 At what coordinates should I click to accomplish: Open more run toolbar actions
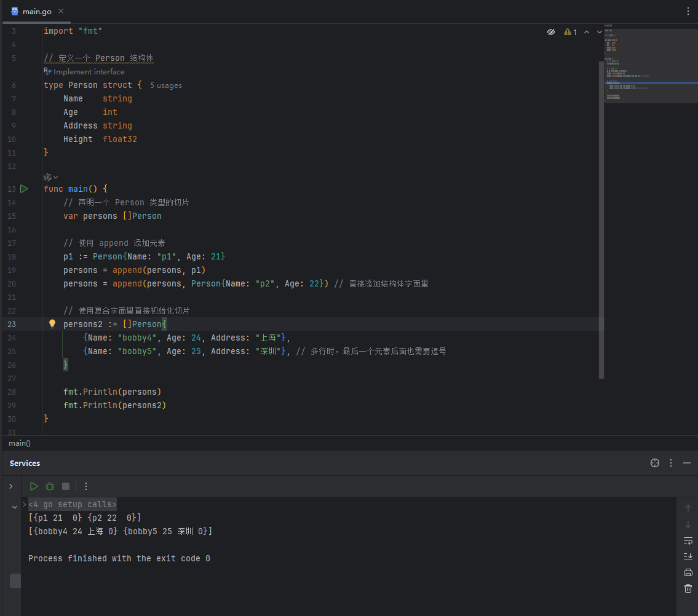click(x=86, y=486)
